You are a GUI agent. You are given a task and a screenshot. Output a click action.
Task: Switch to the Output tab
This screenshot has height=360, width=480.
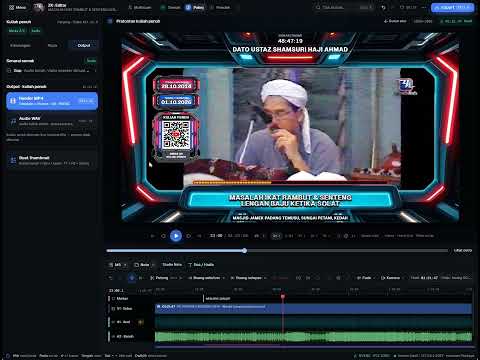click(x=84, y=45)
